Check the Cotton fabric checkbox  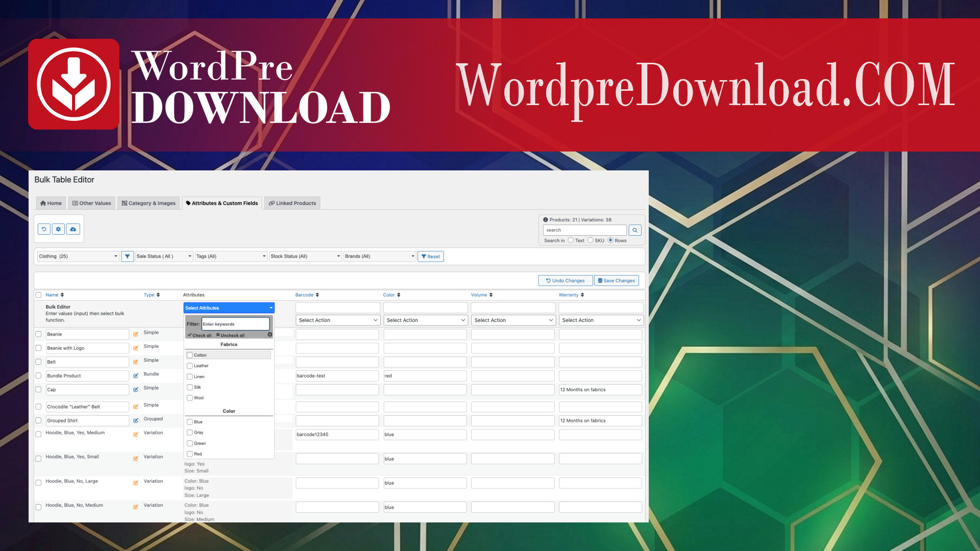190,355
